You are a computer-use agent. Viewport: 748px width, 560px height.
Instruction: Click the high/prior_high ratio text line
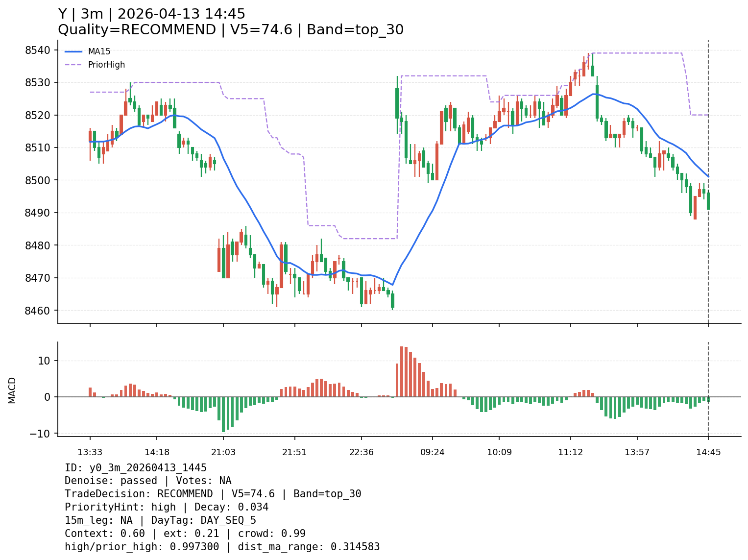pos(222,547)
